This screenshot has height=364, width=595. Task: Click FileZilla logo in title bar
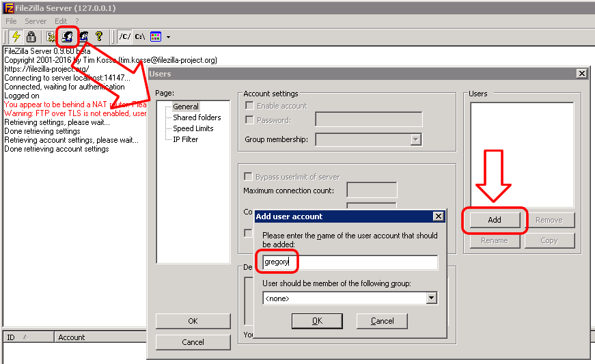[x=8, y=8]
